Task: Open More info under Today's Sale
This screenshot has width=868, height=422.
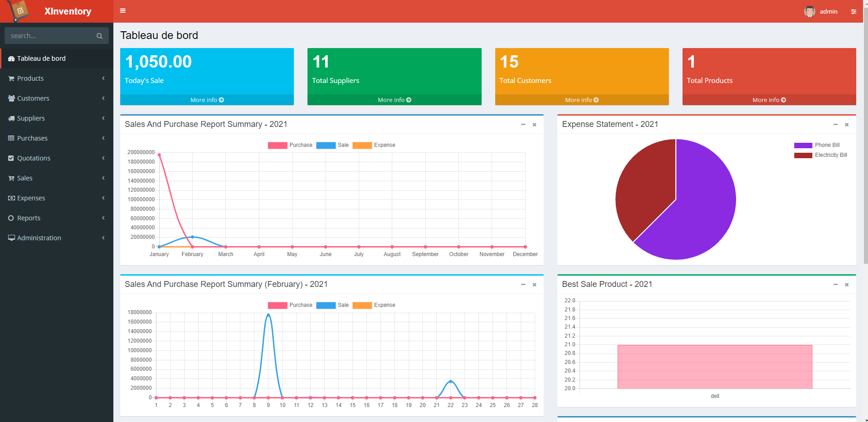Action: (x=207, y=100)
